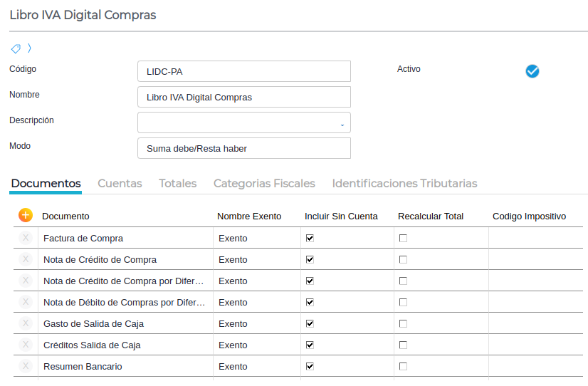
Task: Enable Recalcular Total for Resumen Bancario
Action: [x=403, y=367]
